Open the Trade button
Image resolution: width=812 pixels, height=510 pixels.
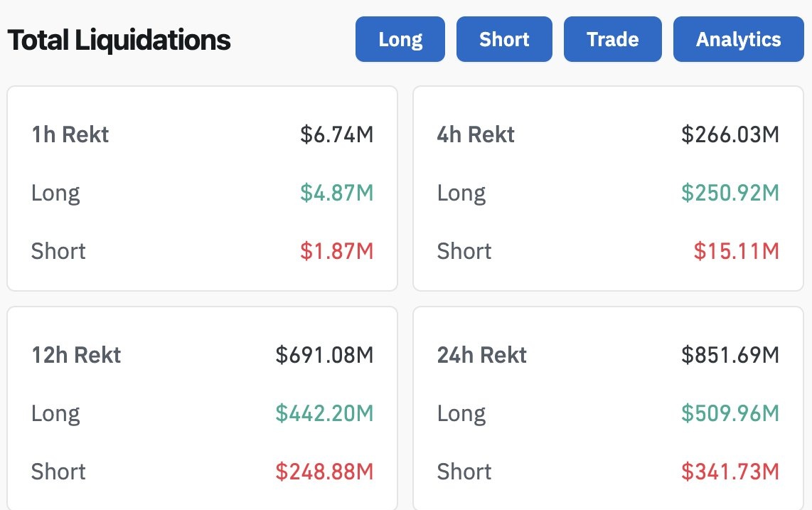coord(612,39)
